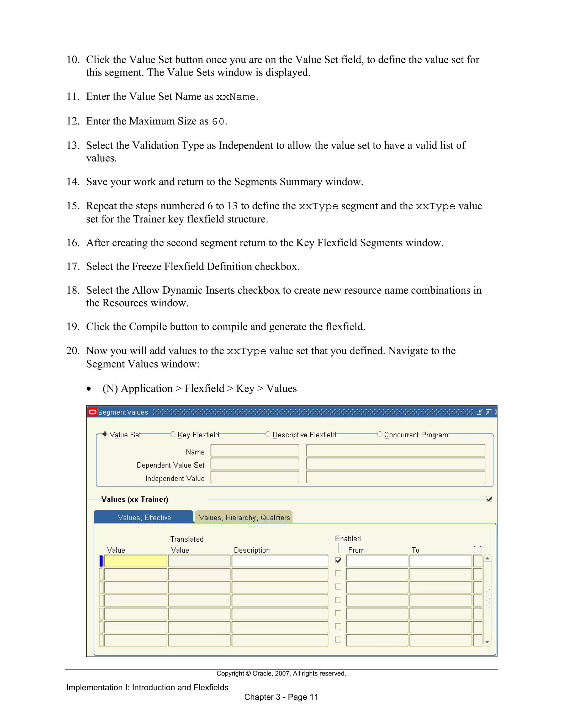
Task: Click the blue record indicator of the first row
Action: coord(101,561)
